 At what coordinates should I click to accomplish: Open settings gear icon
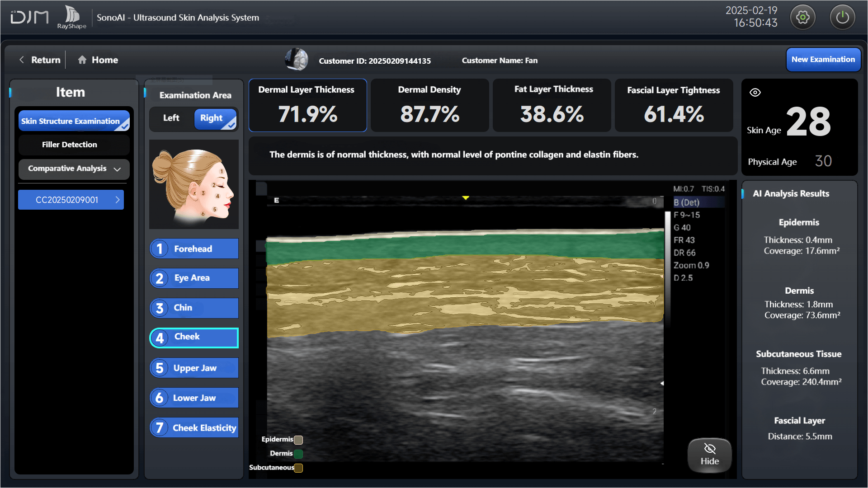(x=802, y=18)
